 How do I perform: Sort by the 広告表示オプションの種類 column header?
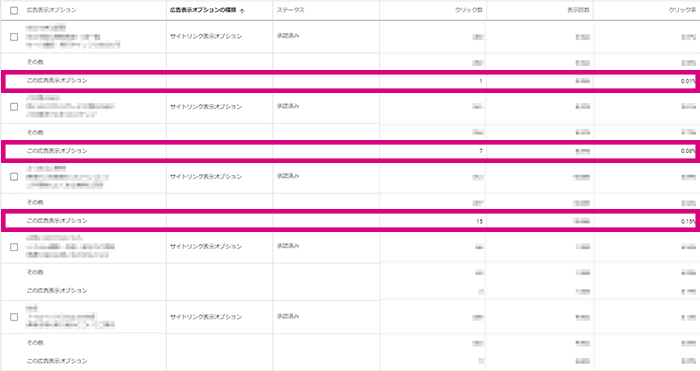203,10
